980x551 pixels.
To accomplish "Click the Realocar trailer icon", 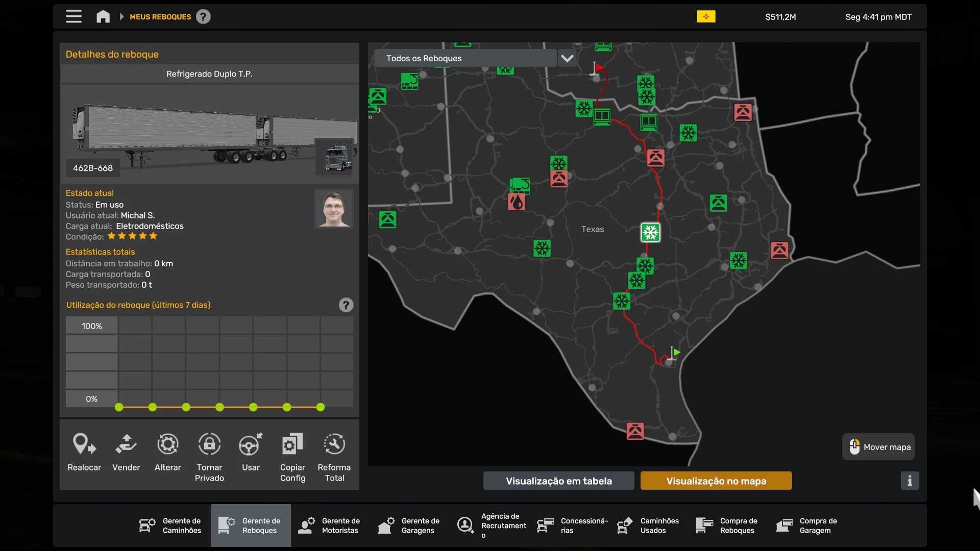I will [84, 445].
